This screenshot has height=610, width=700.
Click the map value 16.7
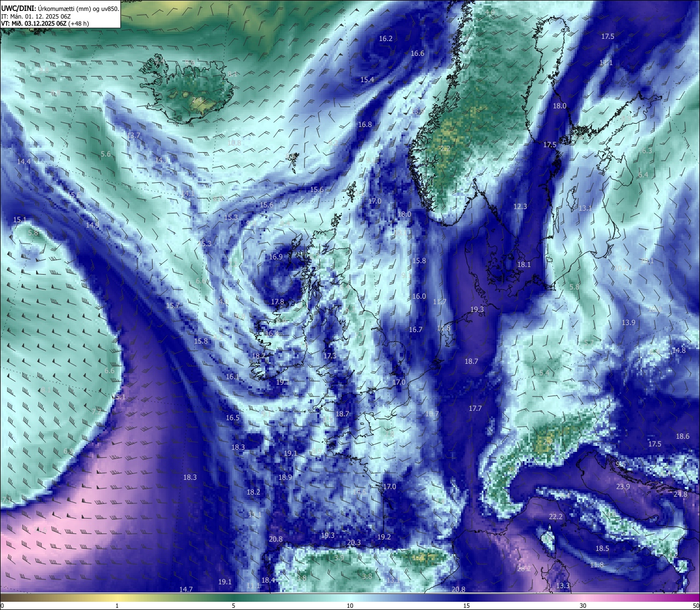(416, 329)
